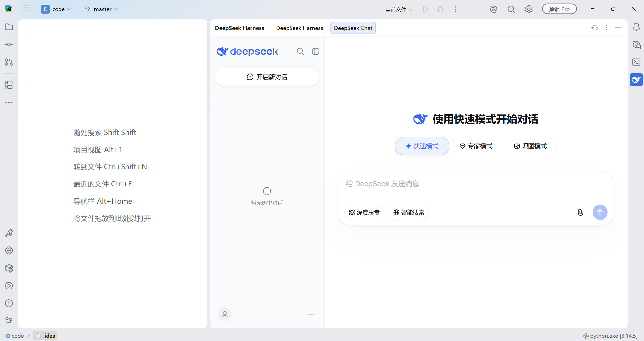
Task: Select 识图模式 mode
Action: (x=530, y=146)
